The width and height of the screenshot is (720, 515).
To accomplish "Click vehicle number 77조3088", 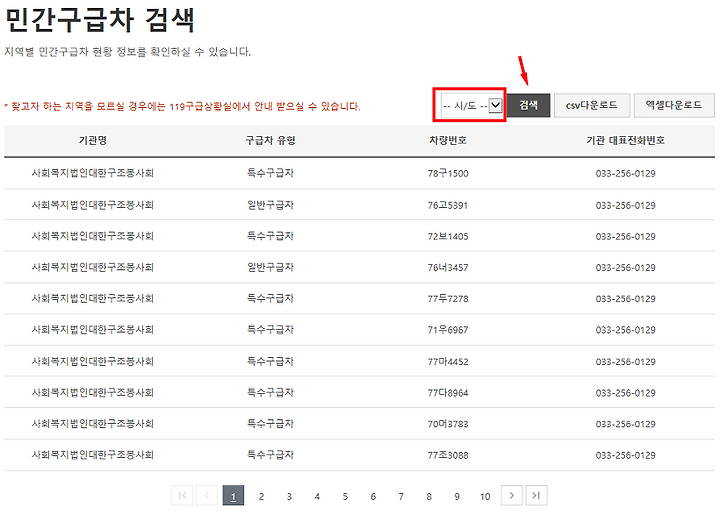I will click(x=448, y=455).
